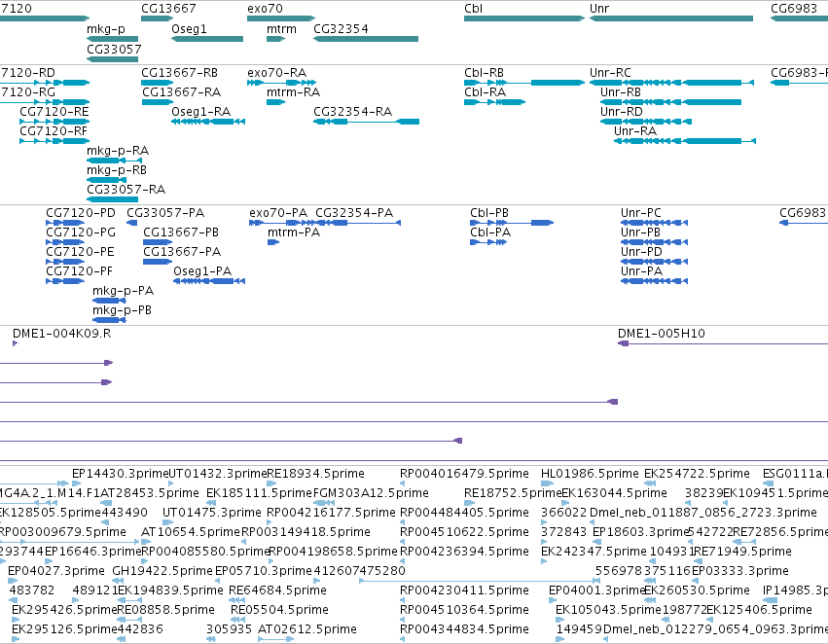The height and width of the screenshot is (644, 828).
Task: Open protein label Cbl-PB
Action: click(x=489, y=213)
